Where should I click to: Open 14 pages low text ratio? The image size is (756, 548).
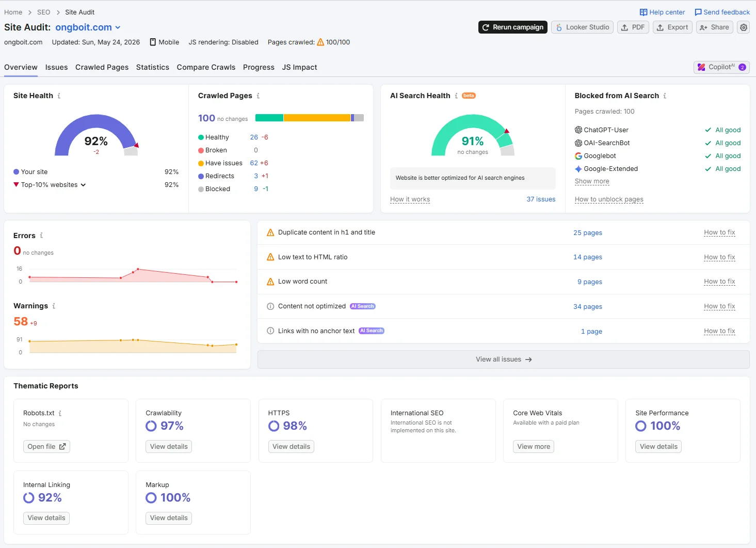pyautogui.click(x=588, y=257)
